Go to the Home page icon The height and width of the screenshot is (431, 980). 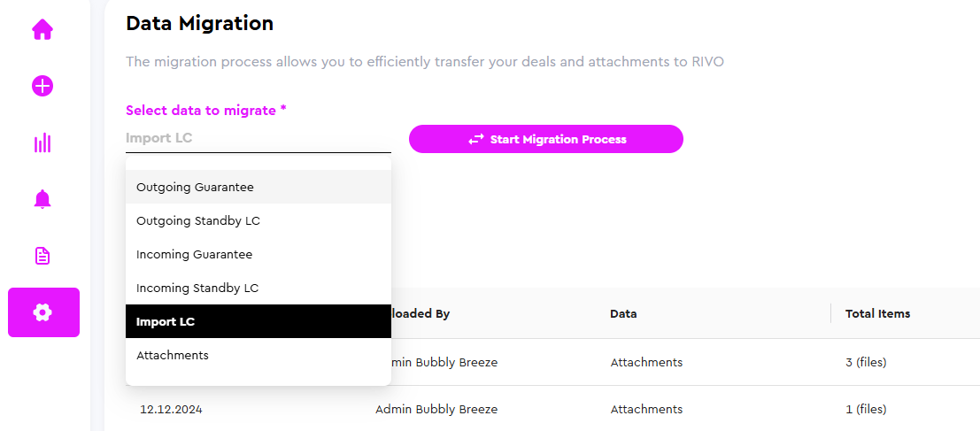point(42,30)
